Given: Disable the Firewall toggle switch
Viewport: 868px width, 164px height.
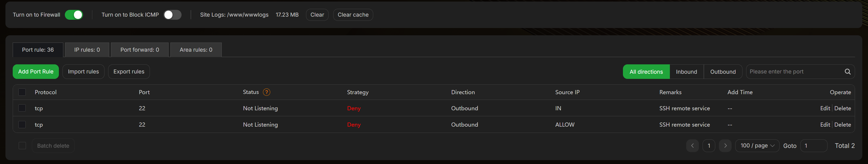Looking at the screenshot, I should click(x=74, y=15).
